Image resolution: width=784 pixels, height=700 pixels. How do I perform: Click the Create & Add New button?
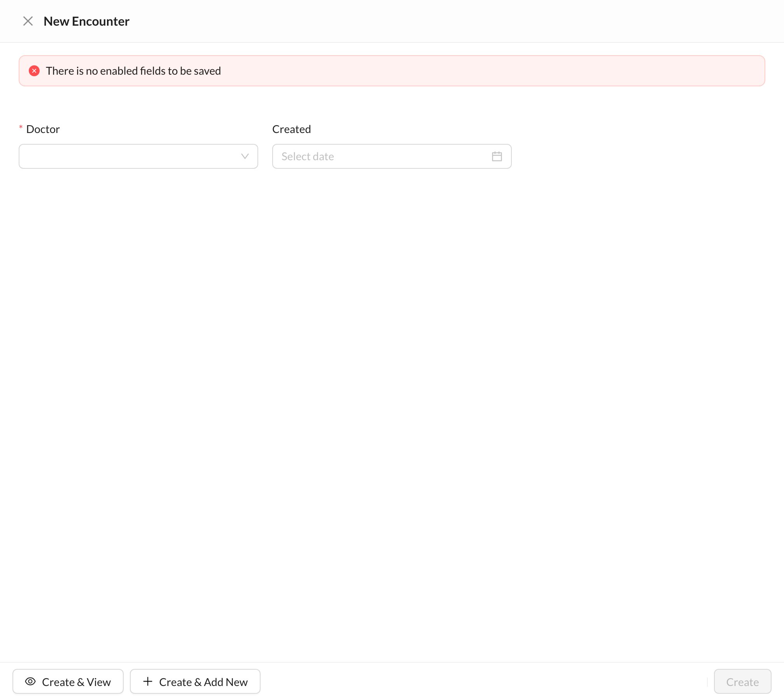[x=195, y=681]
